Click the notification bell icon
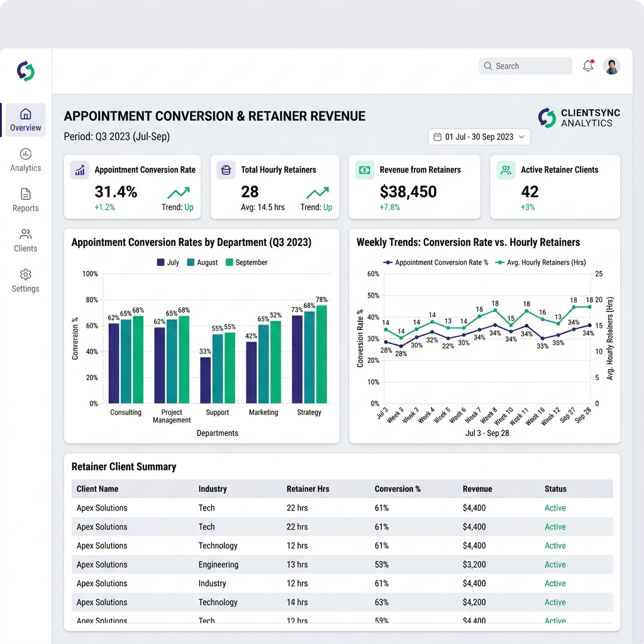Image resolution: width=644 pixels, height=644 pixels. [588, 65]
